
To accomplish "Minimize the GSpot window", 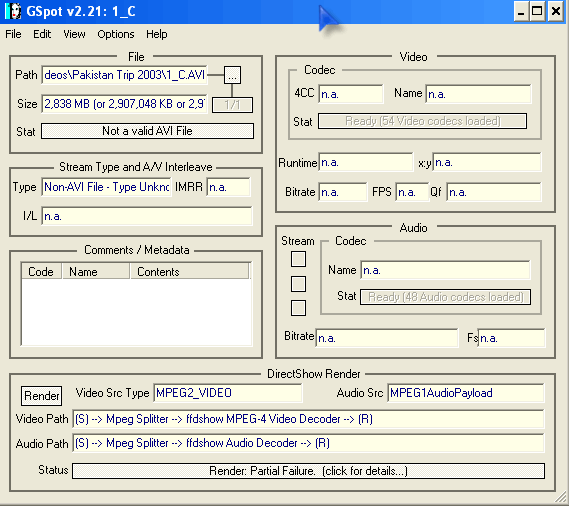I will click(x=521, y=12).
